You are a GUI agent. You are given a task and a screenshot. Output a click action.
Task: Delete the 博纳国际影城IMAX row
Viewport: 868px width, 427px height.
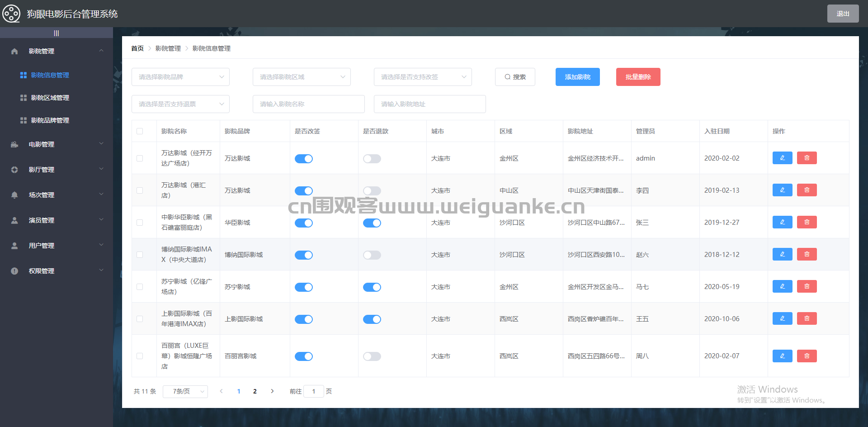click(x=807, y=254)
